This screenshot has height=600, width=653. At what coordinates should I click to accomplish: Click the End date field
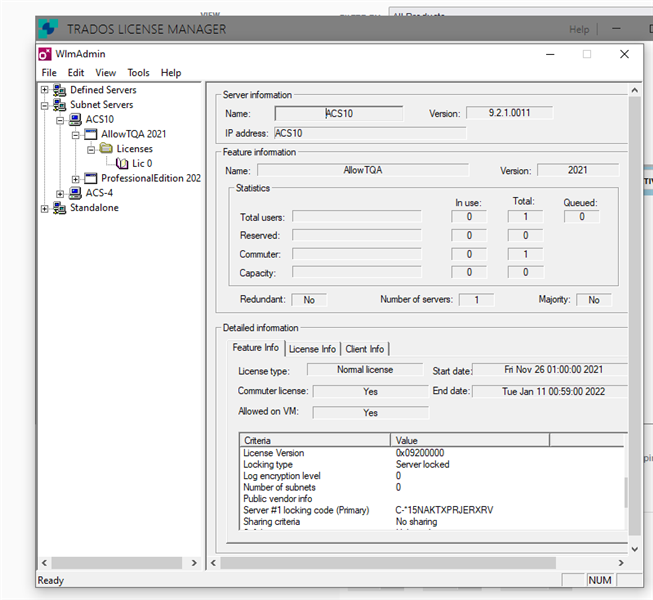[550, 391]
